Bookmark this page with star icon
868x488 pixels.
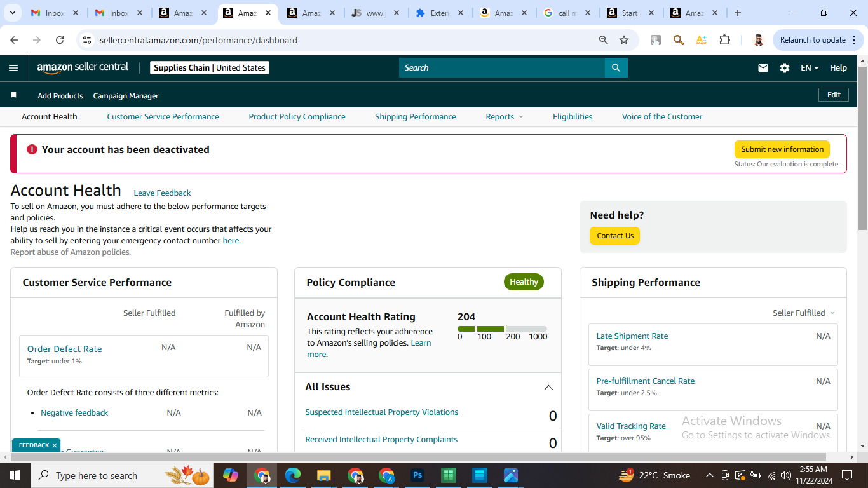(x=624, y=40)
